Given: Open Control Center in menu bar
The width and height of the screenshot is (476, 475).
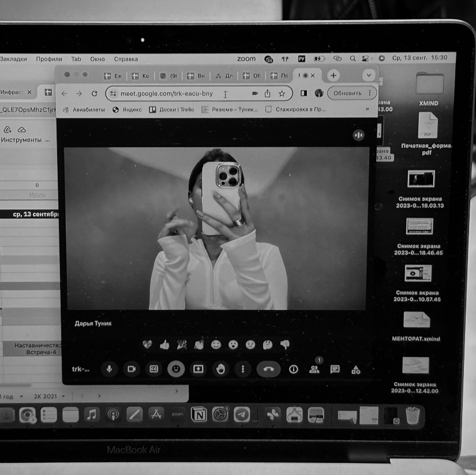Looking at the screenshot, I should (365, 58).
